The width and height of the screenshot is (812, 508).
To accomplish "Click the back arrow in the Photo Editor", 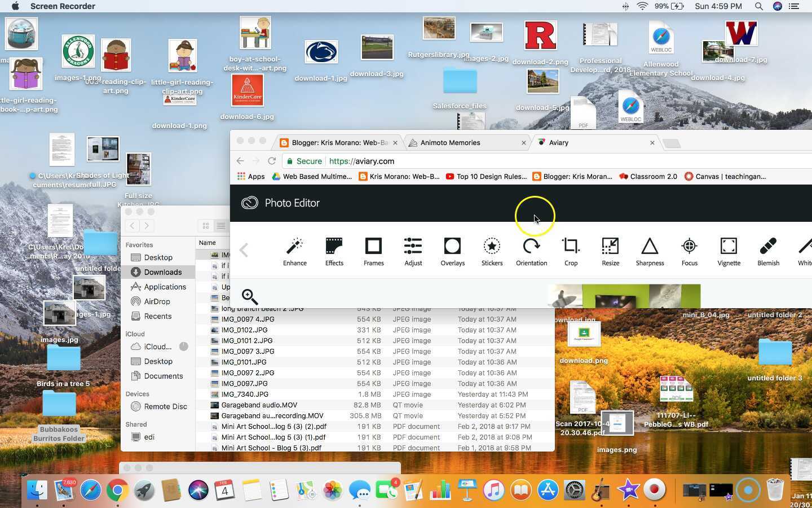I will pos(243,250).
